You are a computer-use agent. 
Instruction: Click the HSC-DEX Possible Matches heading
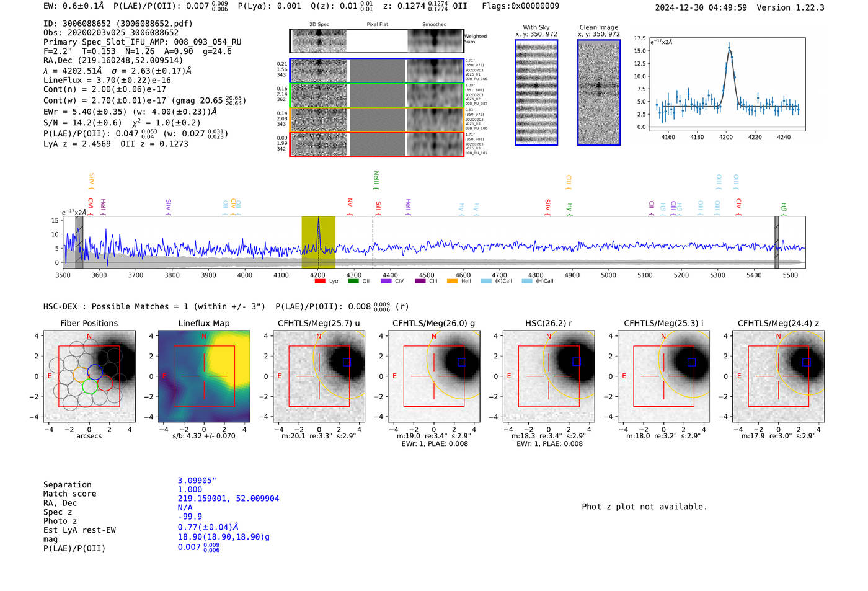(x=154, y=306)
